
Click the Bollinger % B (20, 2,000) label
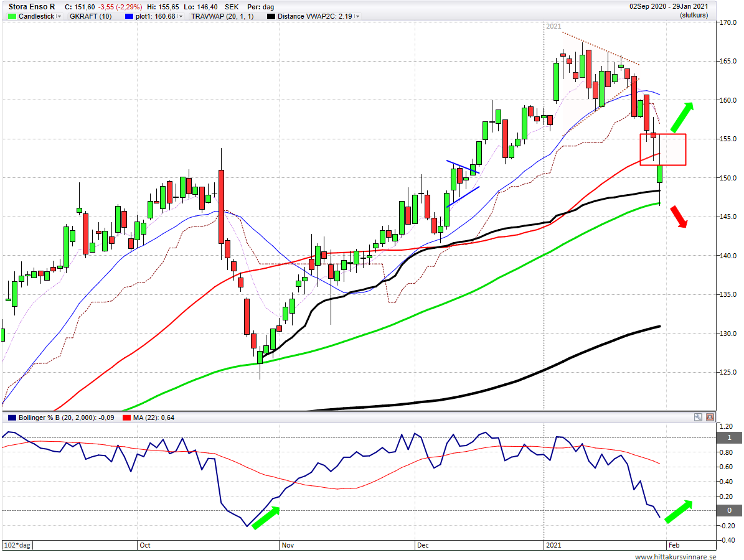[x=67, y=418]
